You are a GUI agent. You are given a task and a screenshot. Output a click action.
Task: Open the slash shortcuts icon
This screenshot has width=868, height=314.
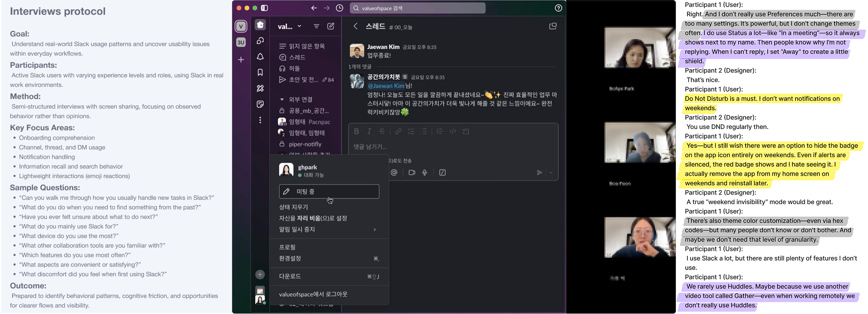(442, 172)
